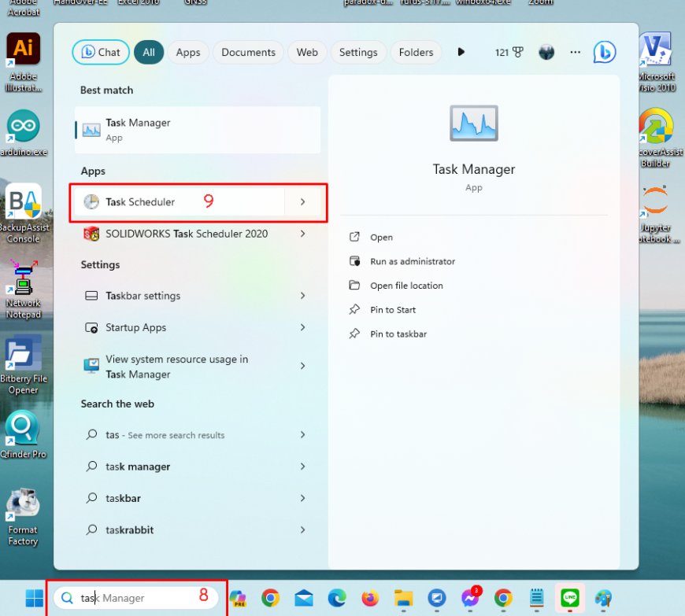The image size is (685, 616).
Task: Switch to the Chat tab
Action: coord(101,53)
